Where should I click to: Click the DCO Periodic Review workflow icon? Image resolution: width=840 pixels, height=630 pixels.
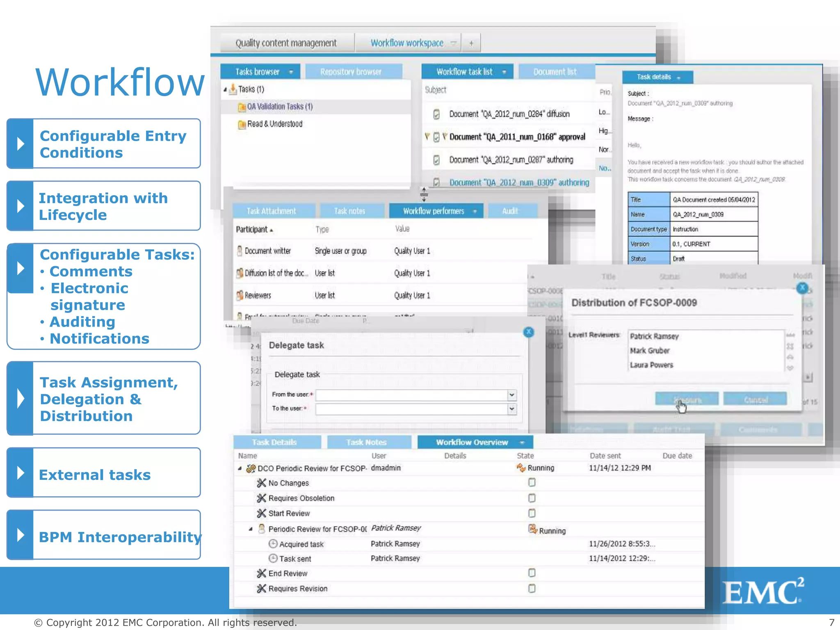[x=251, y=468]
